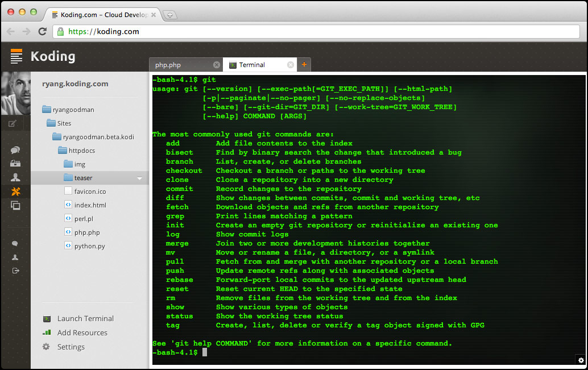Open teaser folder dropdown arrow
The height and width of the screenshot is (370, 588).
[x=139, y=178]
